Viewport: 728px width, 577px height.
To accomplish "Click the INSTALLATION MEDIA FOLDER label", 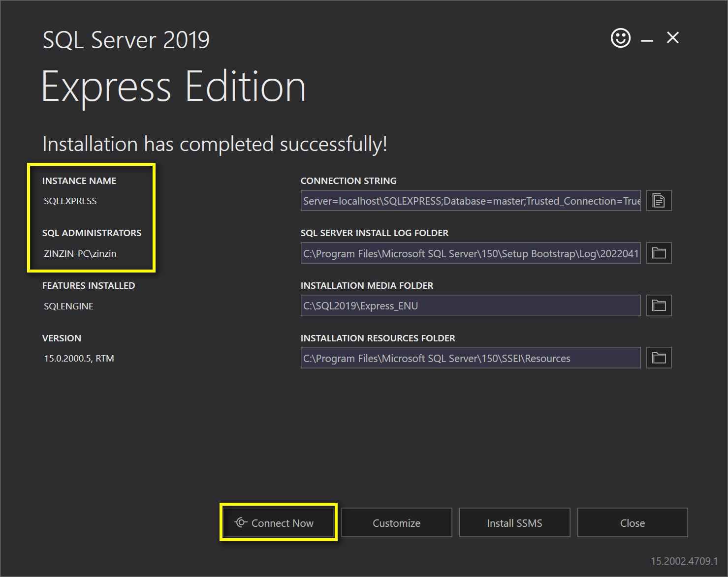I will (x=367, y=286).
